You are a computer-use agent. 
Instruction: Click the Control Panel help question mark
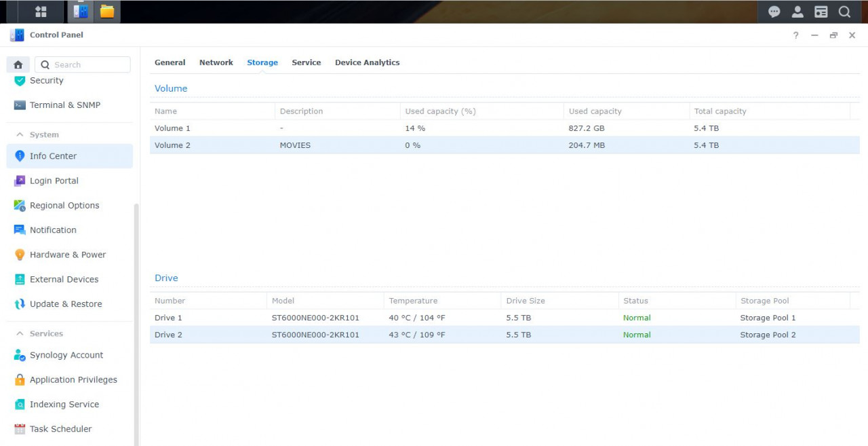(795, 35)
